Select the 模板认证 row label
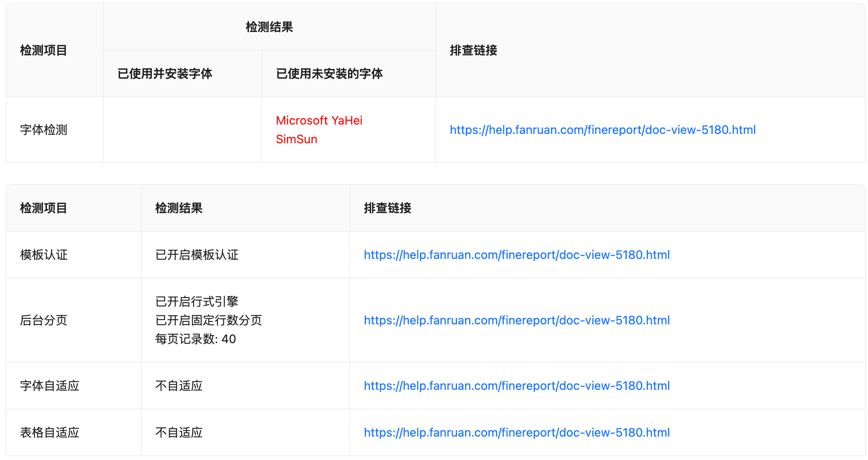Image resolution: width=868 pixels, height=460 pixels. (43, 255)
